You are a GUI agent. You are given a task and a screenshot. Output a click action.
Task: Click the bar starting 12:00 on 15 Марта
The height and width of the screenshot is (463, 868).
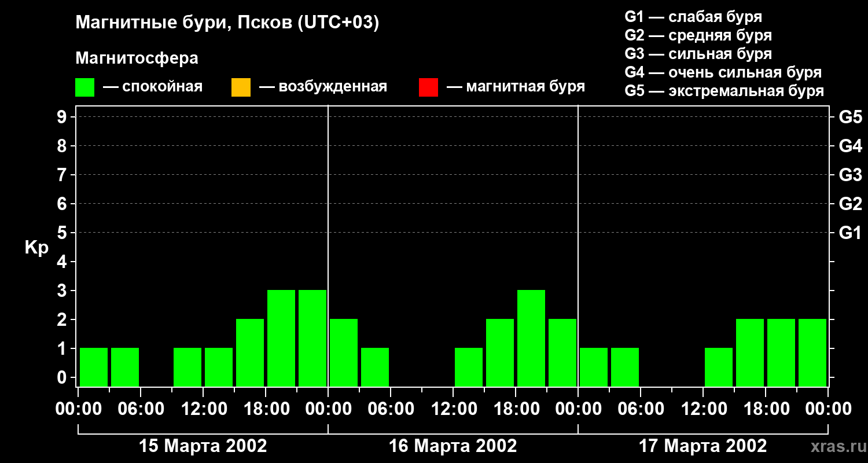(219, 367)
